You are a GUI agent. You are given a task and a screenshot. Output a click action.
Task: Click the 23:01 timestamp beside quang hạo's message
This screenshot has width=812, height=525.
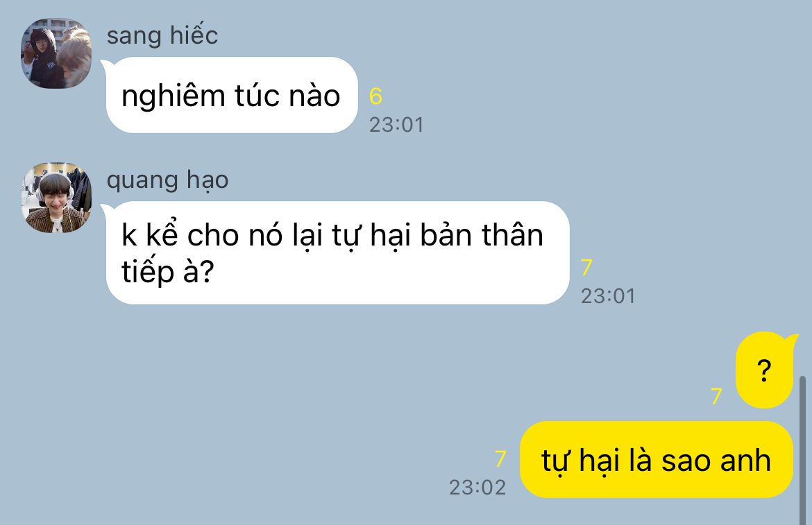click(608, 296)
